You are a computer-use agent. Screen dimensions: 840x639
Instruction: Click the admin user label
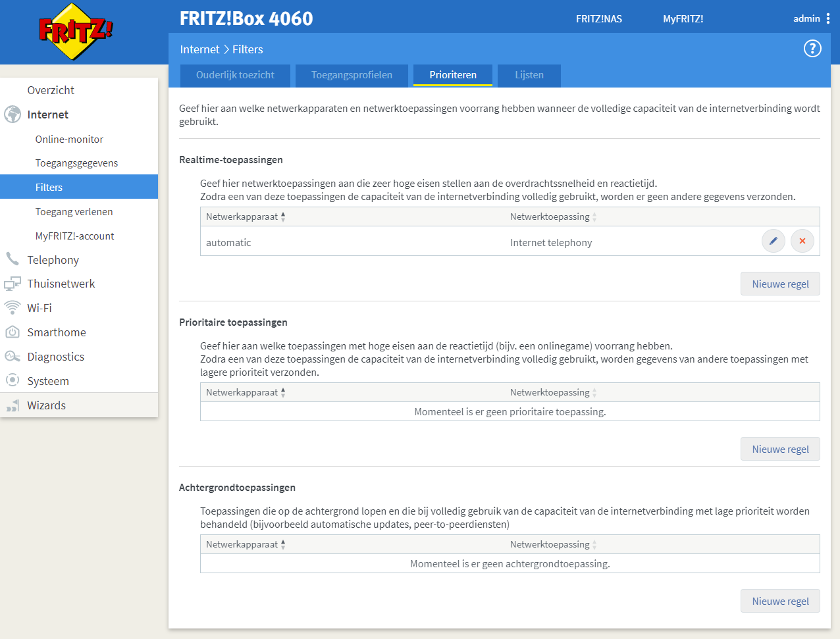(806, 18)
